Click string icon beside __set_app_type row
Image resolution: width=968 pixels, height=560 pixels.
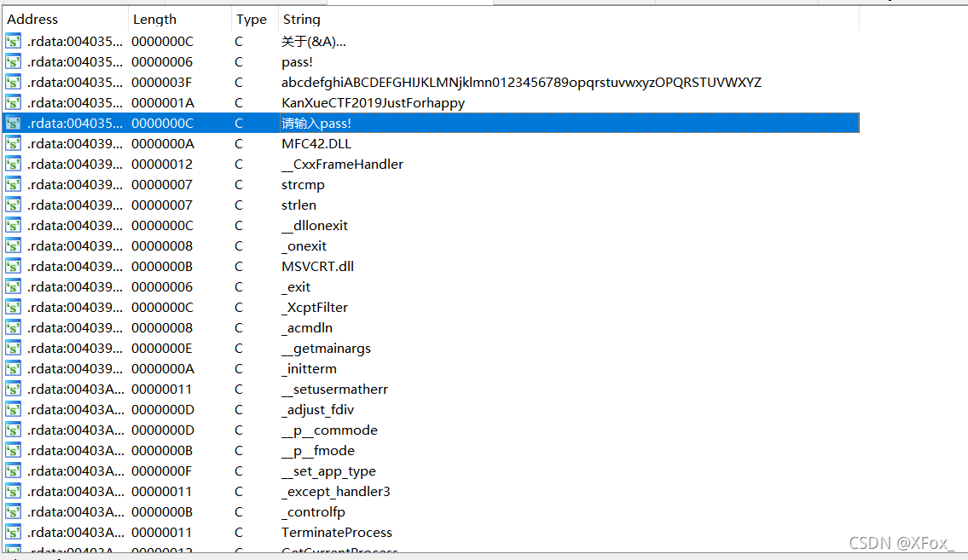click(13, 471)
